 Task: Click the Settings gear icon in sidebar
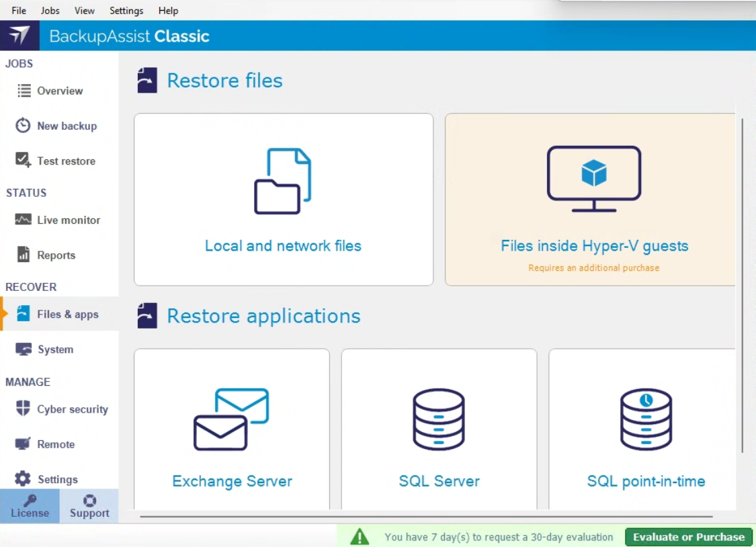click(24, 479)
